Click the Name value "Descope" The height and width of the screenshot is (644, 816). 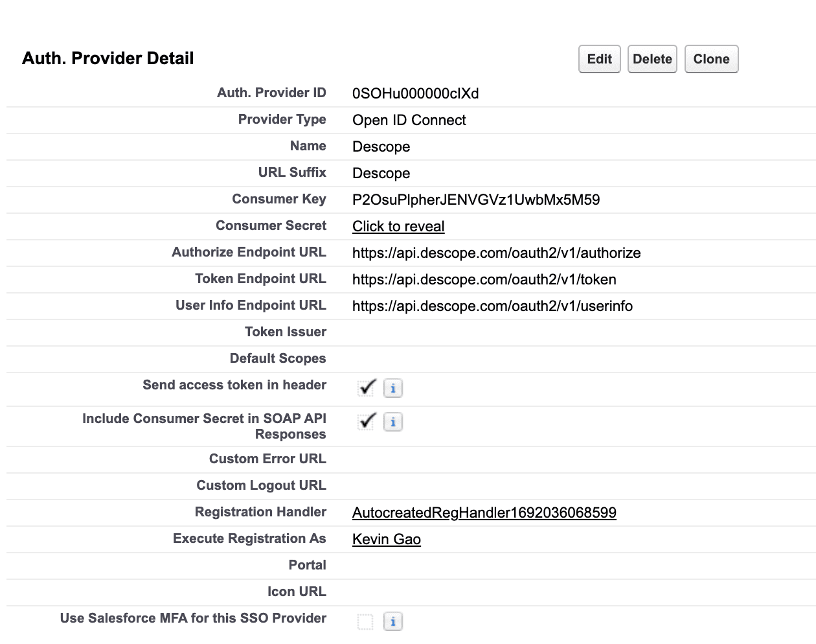[x=381, y=146]
